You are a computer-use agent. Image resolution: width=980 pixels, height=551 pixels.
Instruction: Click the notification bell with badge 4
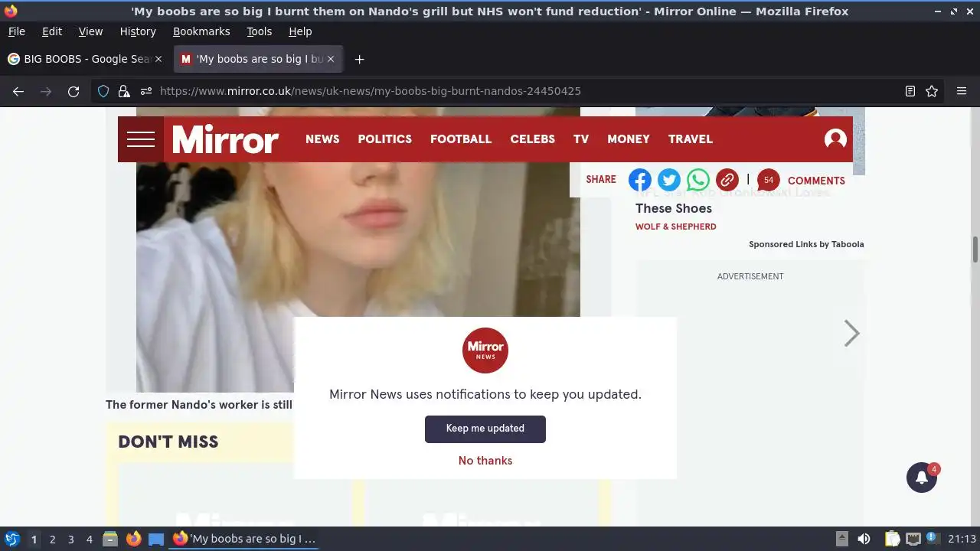922,478
